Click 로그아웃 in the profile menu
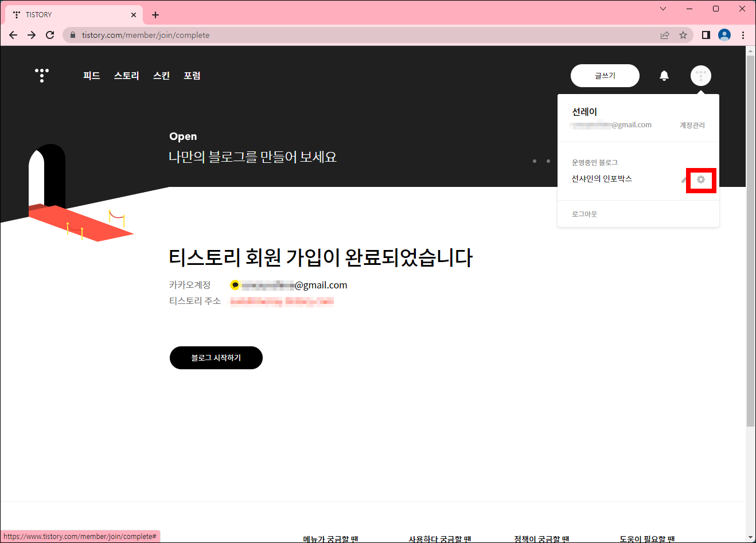The width and height of the screenshot is (756, 543). coord(584,214)
